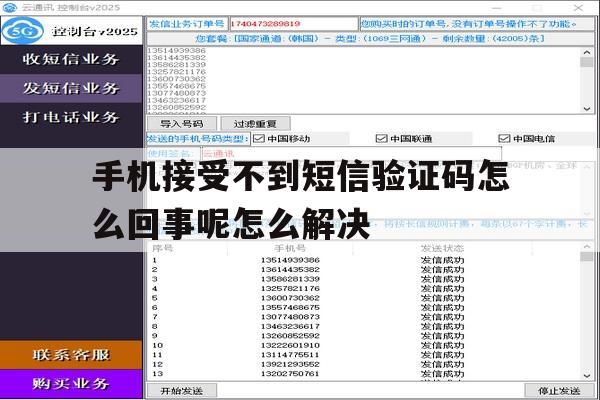Close the 云通讯 控制台 window
Viewport: 600px width, 400px height.
(x=578, y=8)
